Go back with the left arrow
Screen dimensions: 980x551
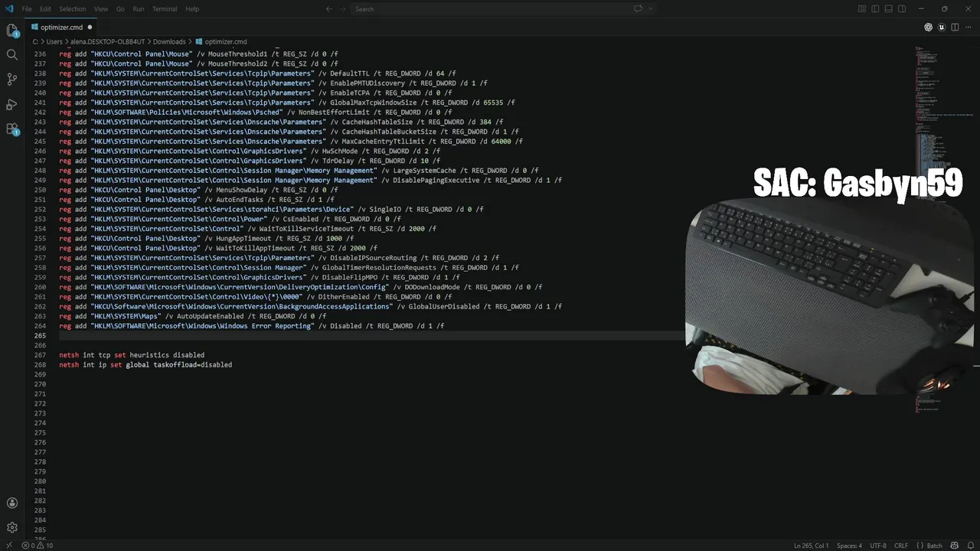329,8
